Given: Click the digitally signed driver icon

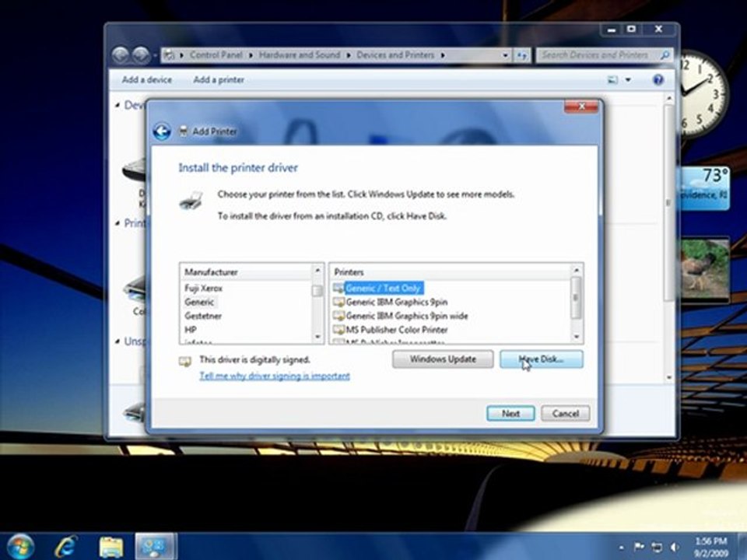Looking at the screenshot, I should 185,362.
